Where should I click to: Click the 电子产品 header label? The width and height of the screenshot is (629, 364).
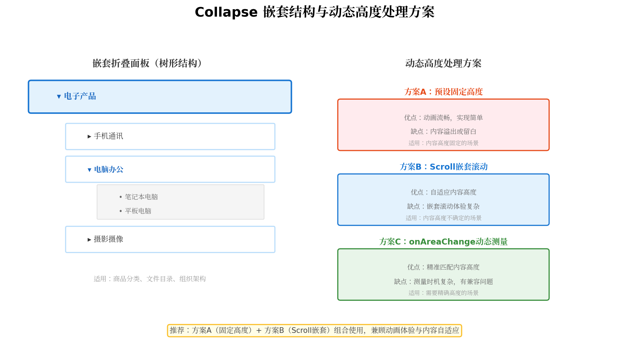80,96
